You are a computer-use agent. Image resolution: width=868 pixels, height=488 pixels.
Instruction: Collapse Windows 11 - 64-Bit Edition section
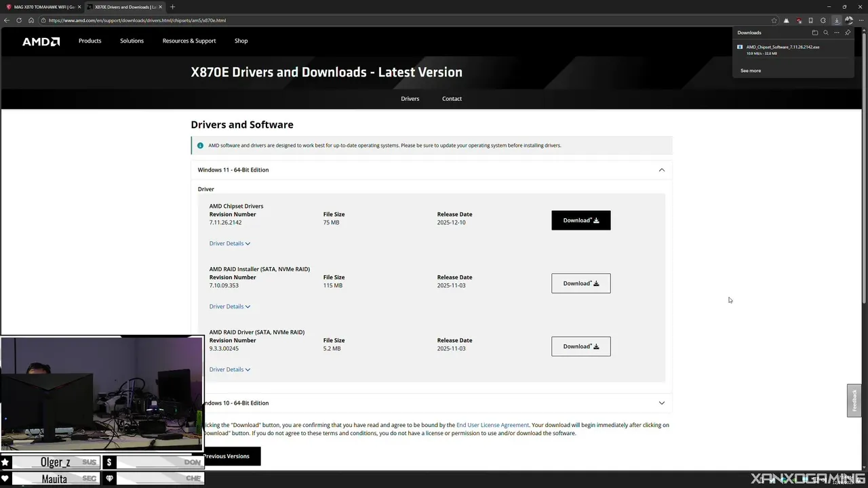click(x=431, y=170)
